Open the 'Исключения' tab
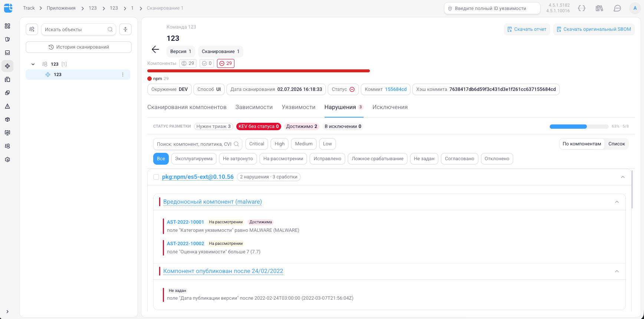Screen dimensions: 644x319 (390, 107)
